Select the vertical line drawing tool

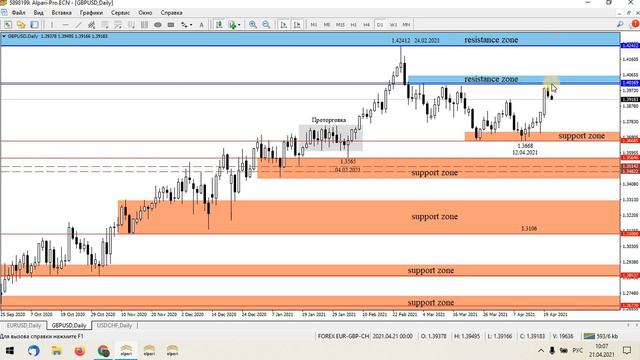(52, 25)
